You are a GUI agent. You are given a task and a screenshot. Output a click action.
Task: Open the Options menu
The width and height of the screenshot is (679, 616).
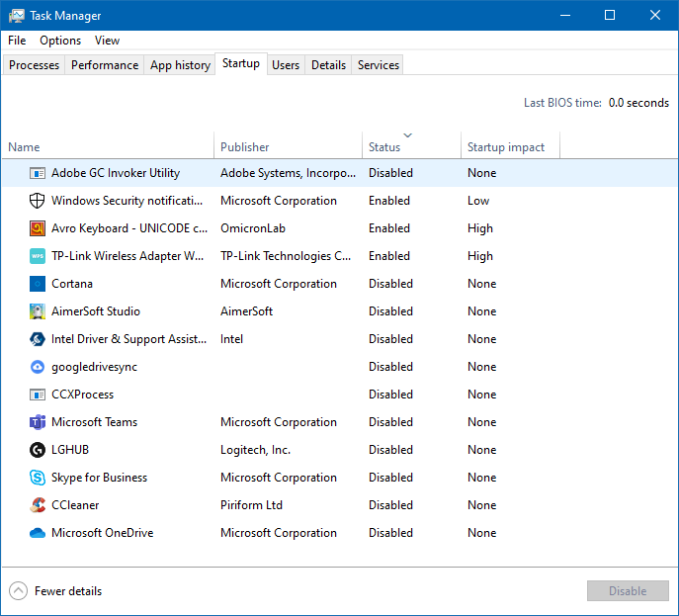(60, 41)
